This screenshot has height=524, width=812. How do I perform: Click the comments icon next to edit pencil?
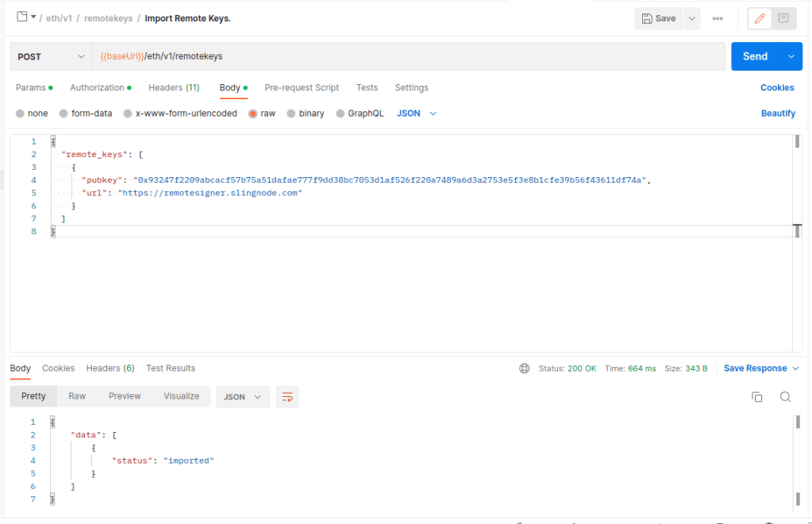(x=785, y=17)
